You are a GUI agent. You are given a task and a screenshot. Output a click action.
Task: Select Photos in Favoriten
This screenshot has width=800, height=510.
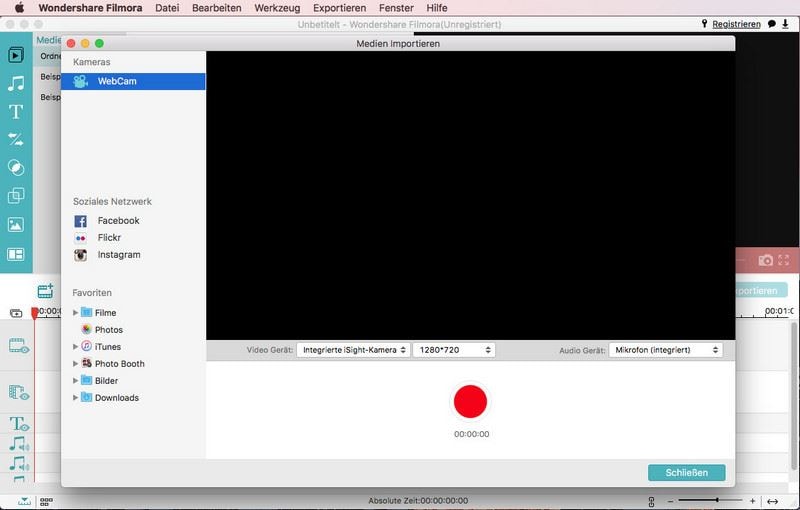(x=109, y=330)
